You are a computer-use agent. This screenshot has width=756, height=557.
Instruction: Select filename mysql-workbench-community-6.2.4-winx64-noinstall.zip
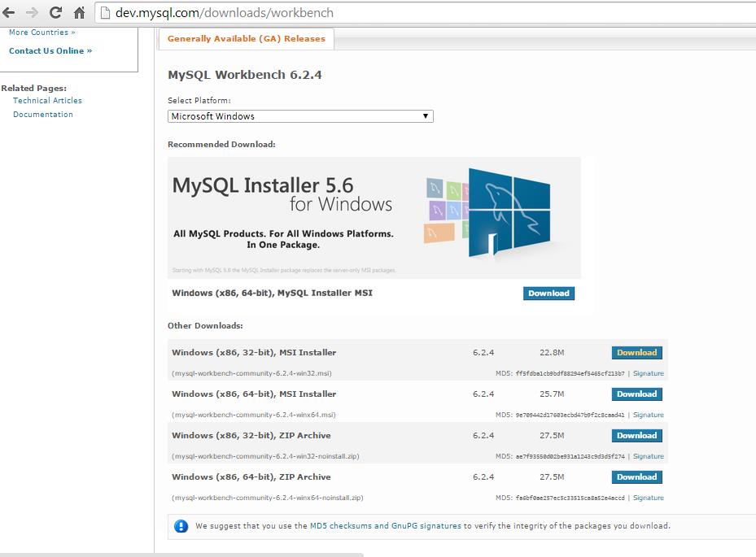268,498
